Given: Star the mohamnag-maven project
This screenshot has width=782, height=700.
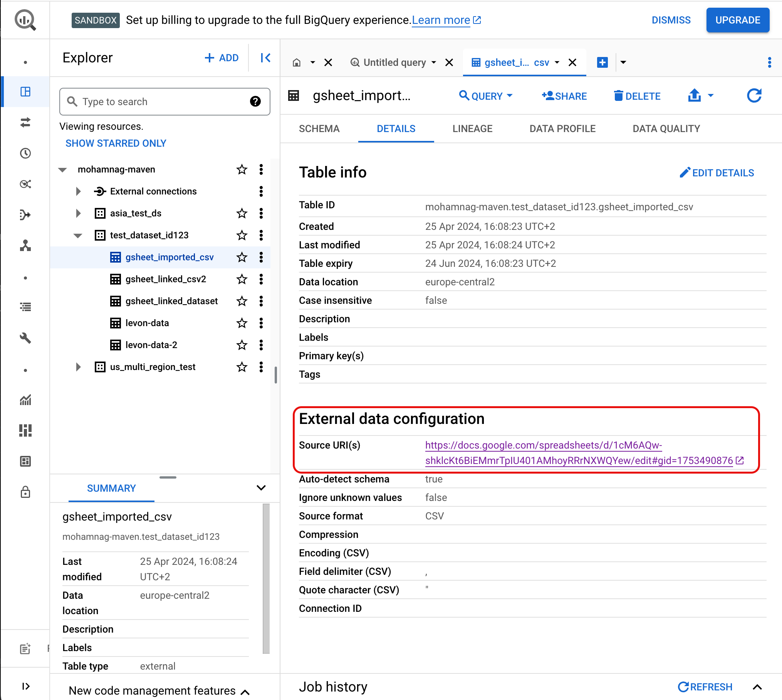Looking at the screenshot, I should (x=242, y=169).
